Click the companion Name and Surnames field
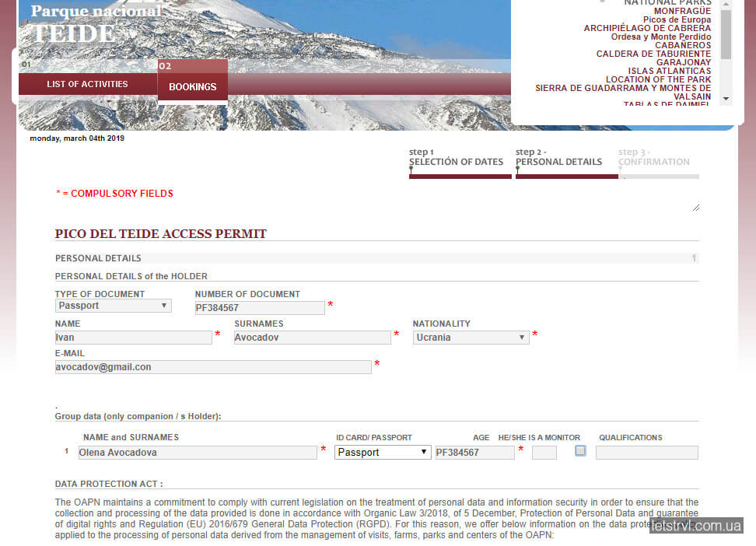The width and height of the screenshot is (756, 546). coord(197,453)
